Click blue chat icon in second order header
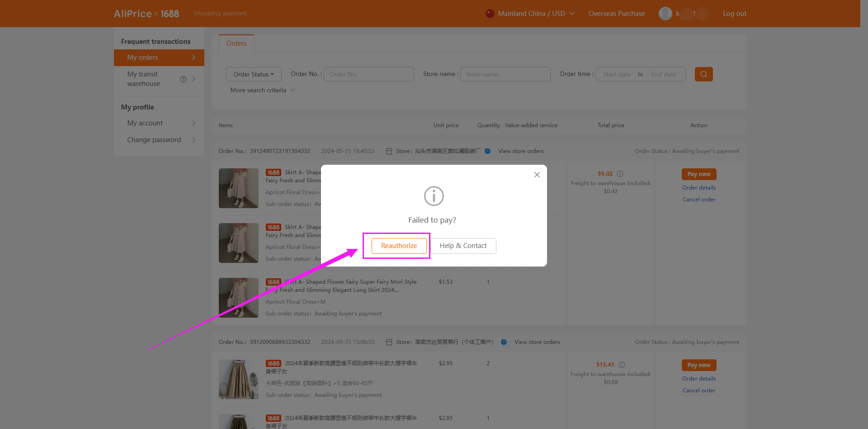This screenshot has width=868, height=429. pyautogui.click(x=504, y=342)
